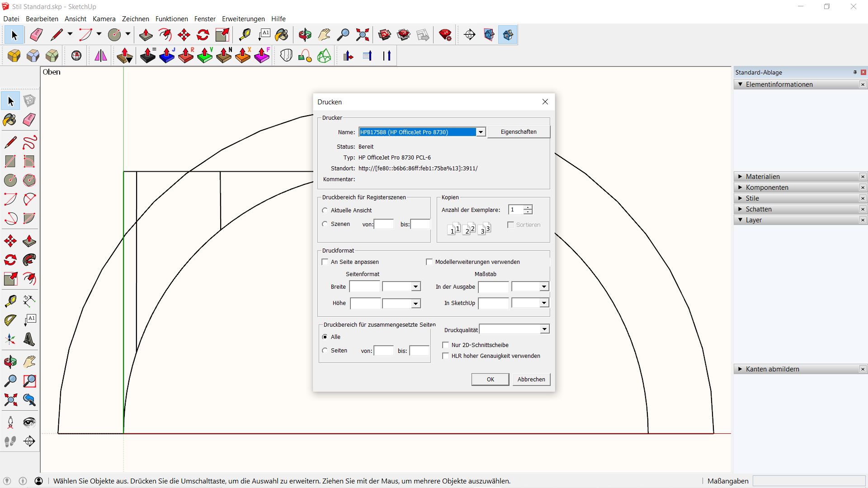Select the Rotate tool in top toolbar
The height and width of the screenshot is (488, 868).
click(x=203, y=35)
